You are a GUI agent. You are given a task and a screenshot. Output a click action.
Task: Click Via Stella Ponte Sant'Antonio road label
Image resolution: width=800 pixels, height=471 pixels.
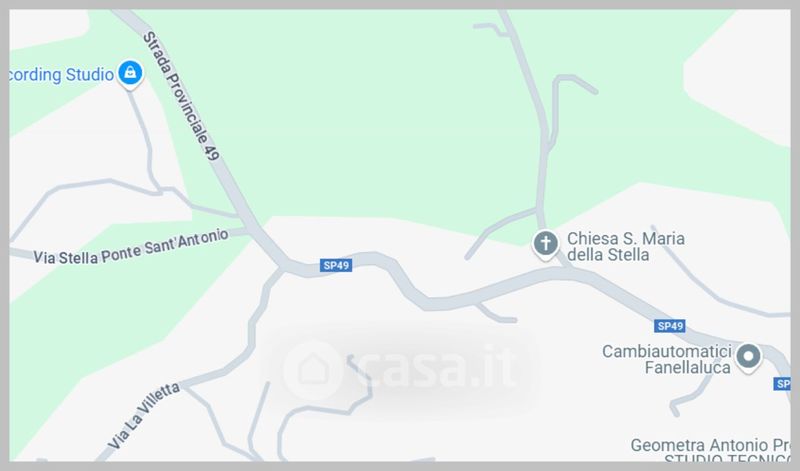(131, 247)
